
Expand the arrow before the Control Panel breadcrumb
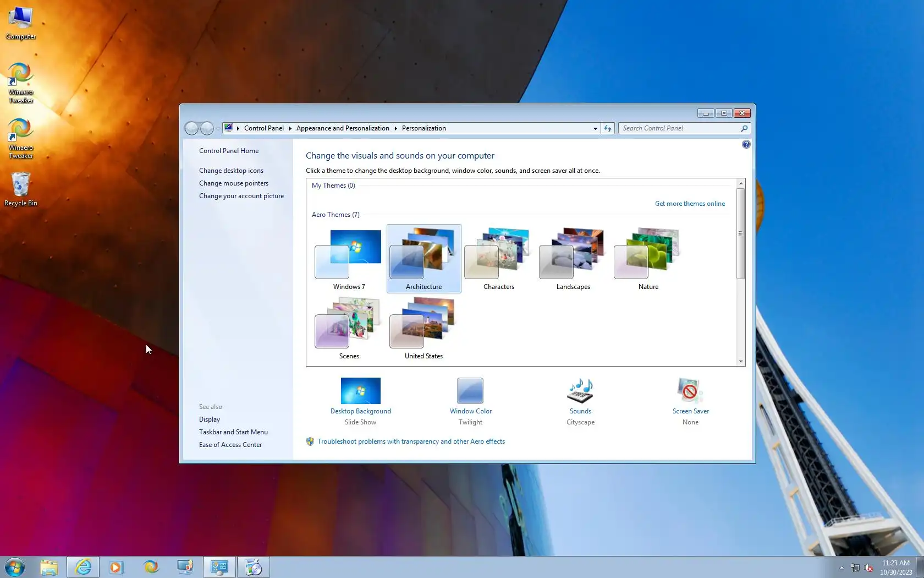[x=238, y=128]
